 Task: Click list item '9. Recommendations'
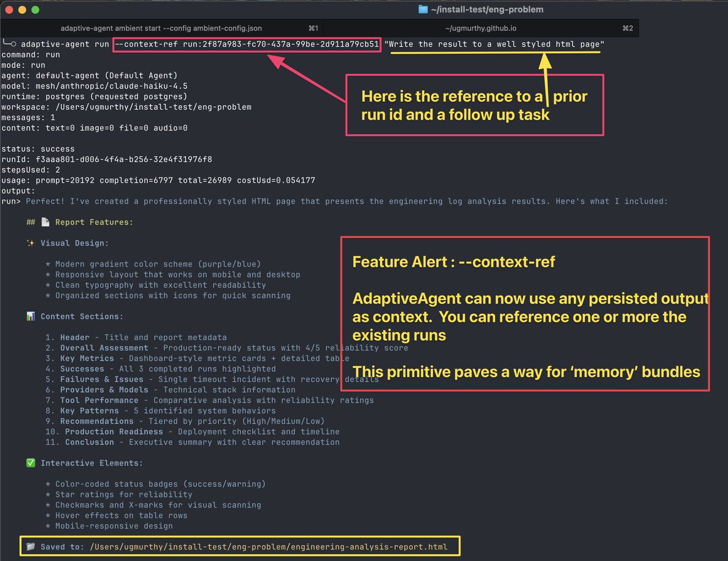tap(185, 421)
